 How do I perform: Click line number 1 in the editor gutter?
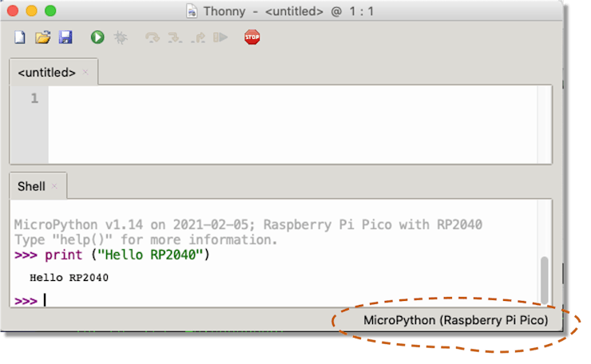34,98
